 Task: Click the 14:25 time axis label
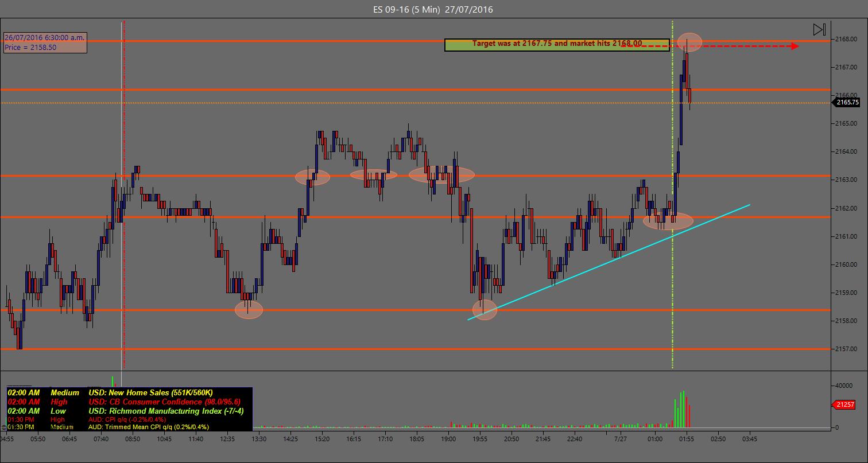(290, 439)
